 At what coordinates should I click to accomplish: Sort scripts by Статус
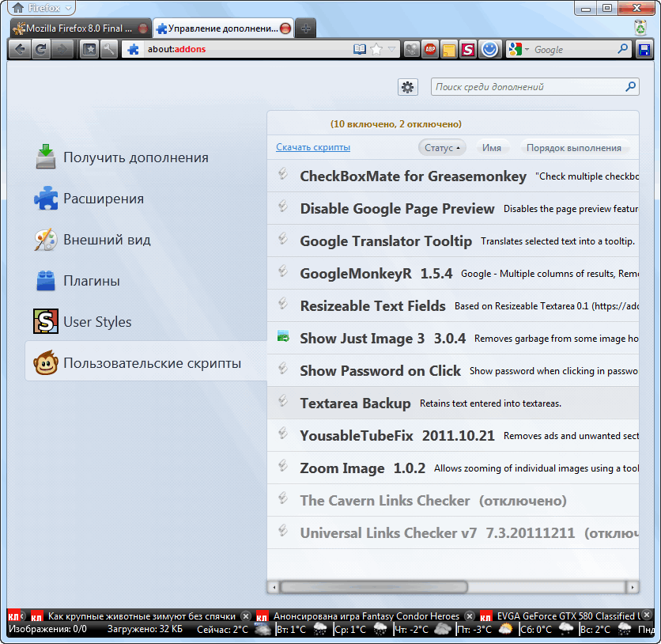click(x=442, y=148)
